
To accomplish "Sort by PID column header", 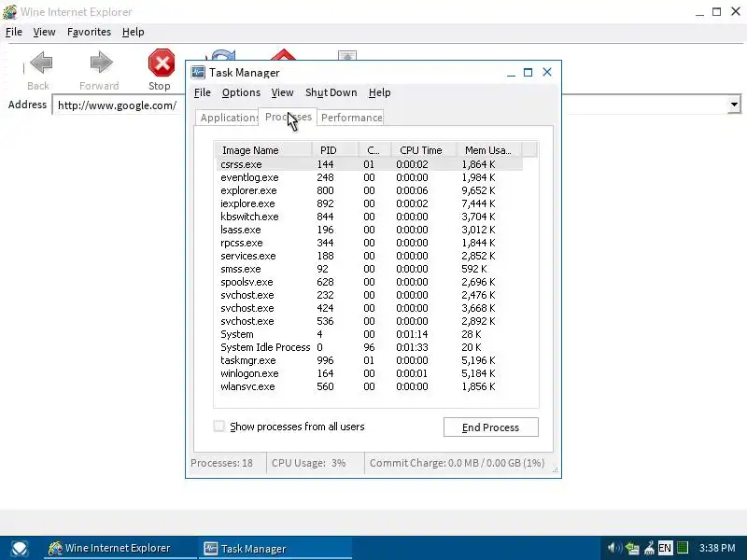I will (x=335, y=150).
